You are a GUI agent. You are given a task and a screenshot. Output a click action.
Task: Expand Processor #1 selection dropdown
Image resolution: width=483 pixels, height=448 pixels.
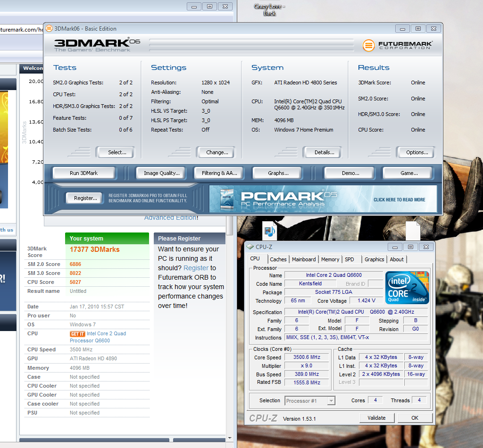[x=331, y=400]
